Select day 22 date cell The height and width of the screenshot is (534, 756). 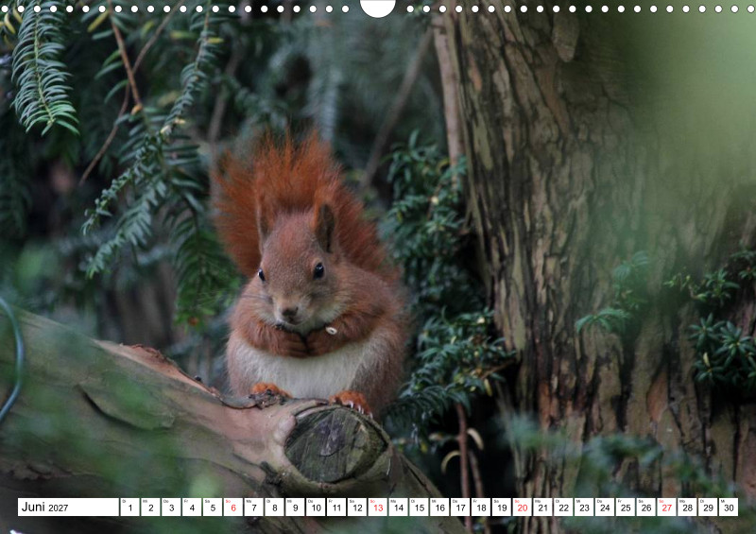[x=563, y=508]
